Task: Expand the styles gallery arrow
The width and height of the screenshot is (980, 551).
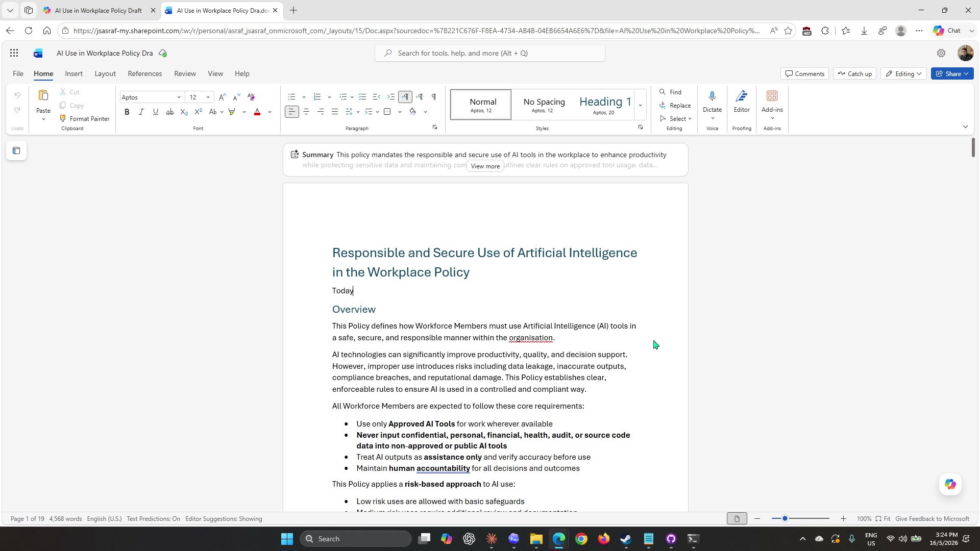Action: click(640, 105)
